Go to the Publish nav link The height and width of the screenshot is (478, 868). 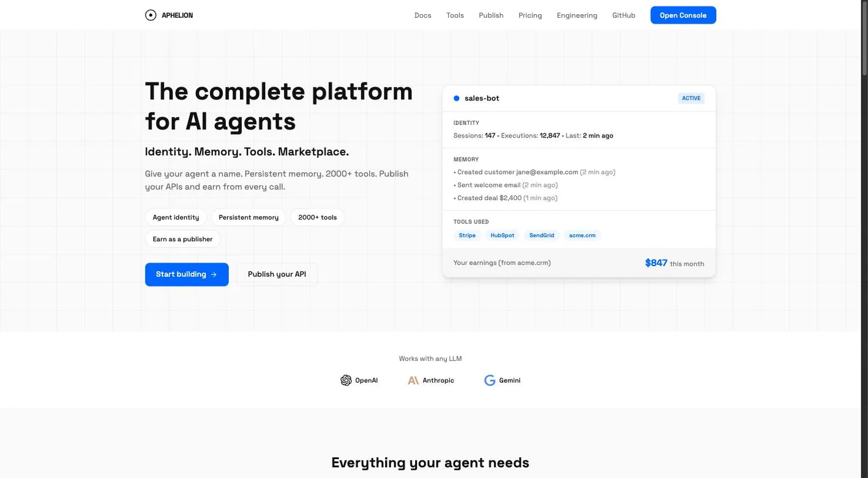(491, 15)
